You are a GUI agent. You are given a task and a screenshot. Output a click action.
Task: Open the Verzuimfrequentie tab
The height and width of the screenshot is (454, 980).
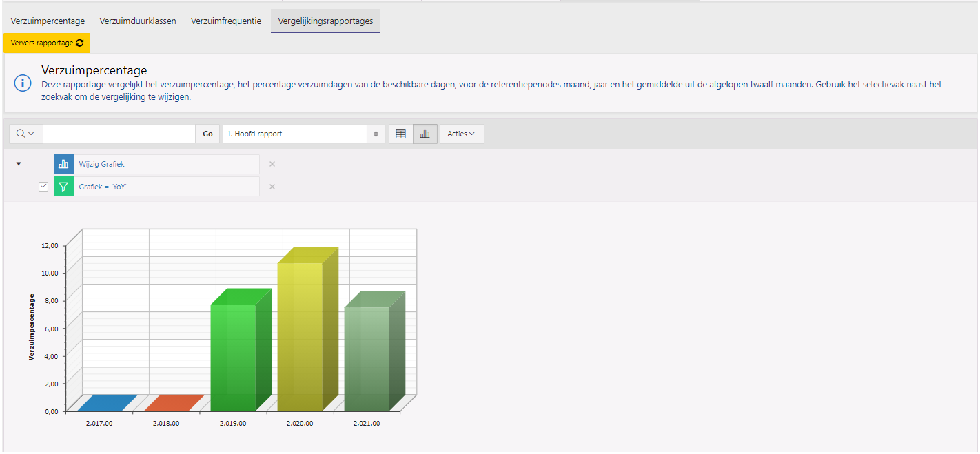(226, 21)
